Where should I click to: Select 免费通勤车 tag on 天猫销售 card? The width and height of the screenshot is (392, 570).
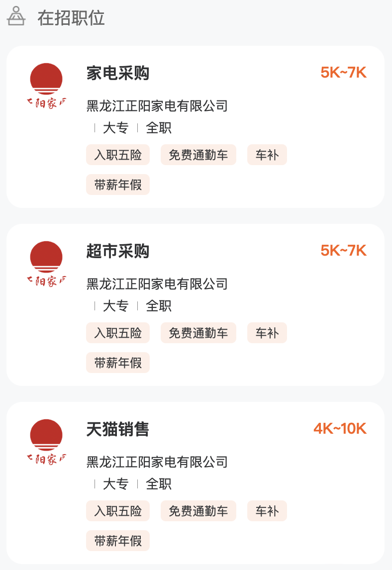tap(198, 511)
